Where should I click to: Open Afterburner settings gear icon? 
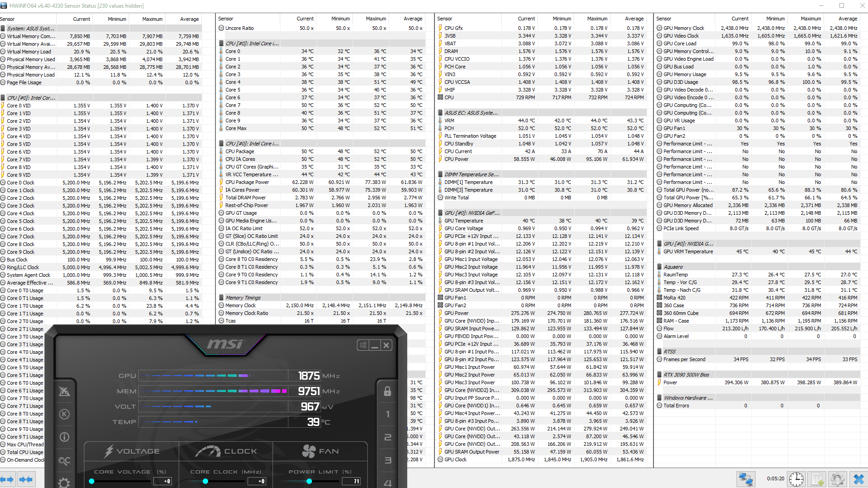(64, 483)
